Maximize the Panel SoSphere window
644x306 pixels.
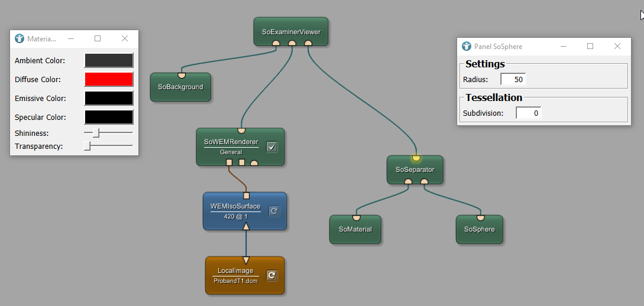[x=590, y=46]
